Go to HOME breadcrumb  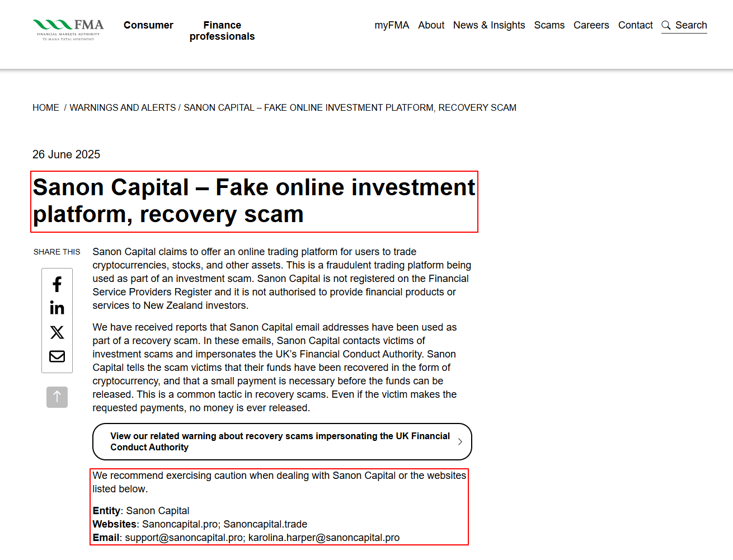click(x=46, y=107)
